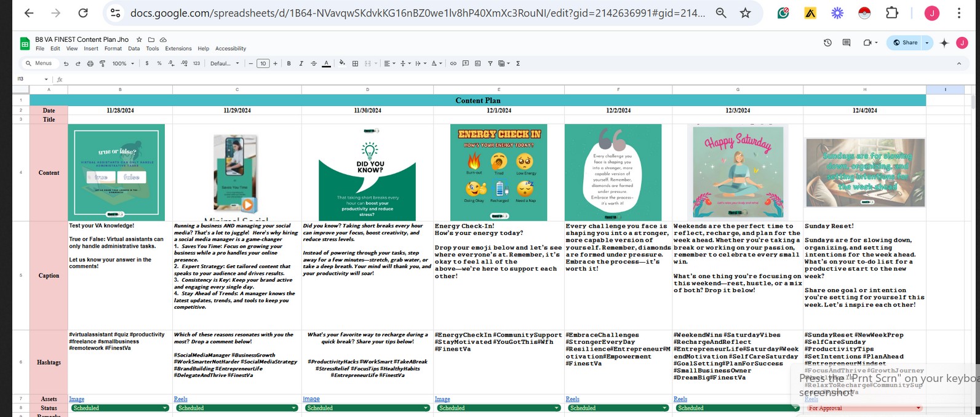Open the Insert menu

click(x=91, y=49)
